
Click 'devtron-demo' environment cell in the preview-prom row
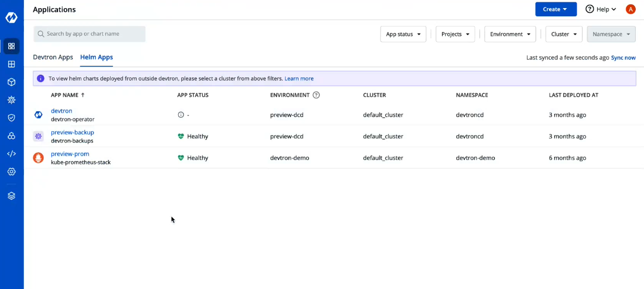tap(289, 158)
